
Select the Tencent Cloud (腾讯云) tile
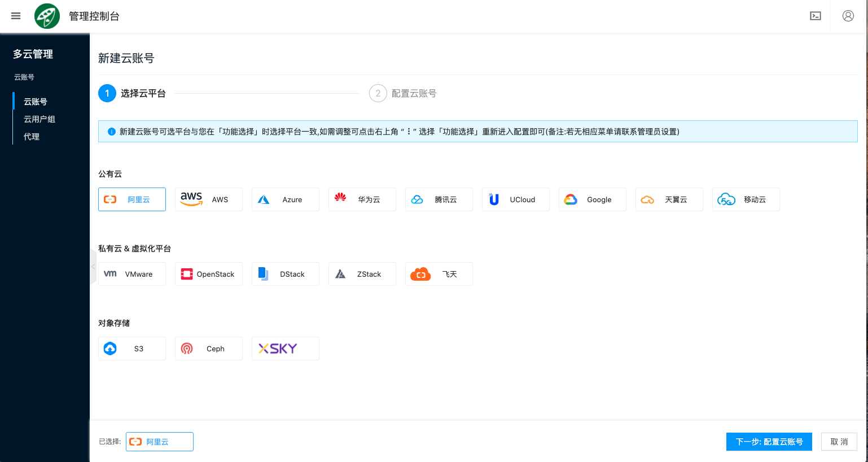point(439,199)
